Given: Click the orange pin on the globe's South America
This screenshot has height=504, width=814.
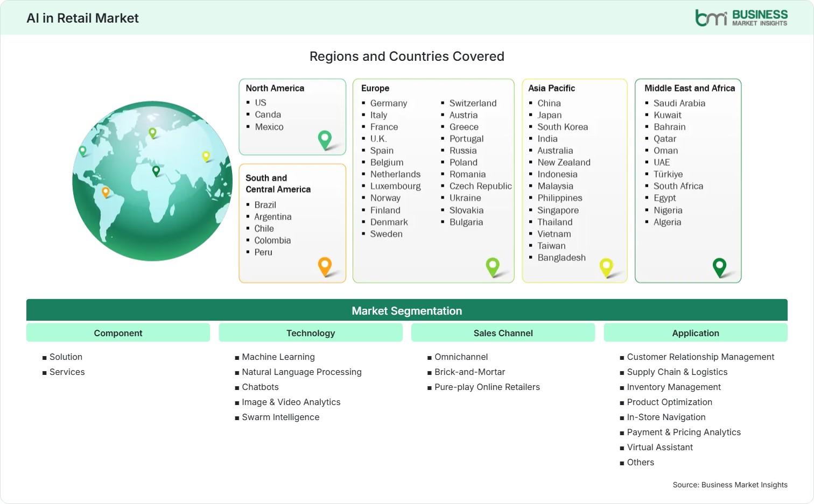Looking at the screenshot, I should coord(106,192).
